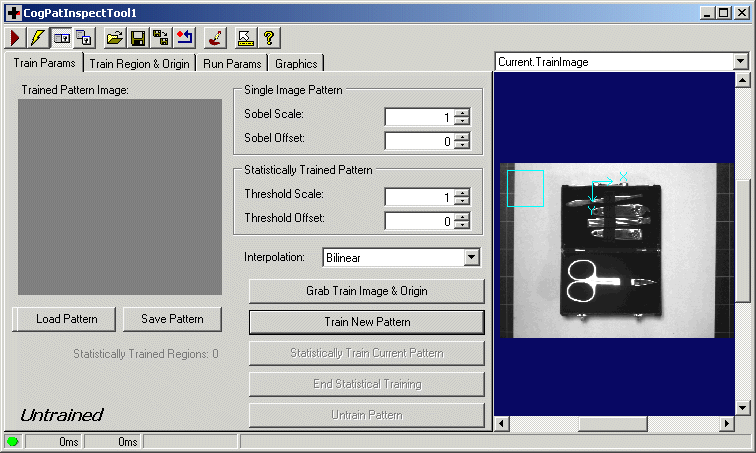The image size is (756, 453).
Task: Click the cyan train region rectangle in image
Action: [x=525, y=188]
